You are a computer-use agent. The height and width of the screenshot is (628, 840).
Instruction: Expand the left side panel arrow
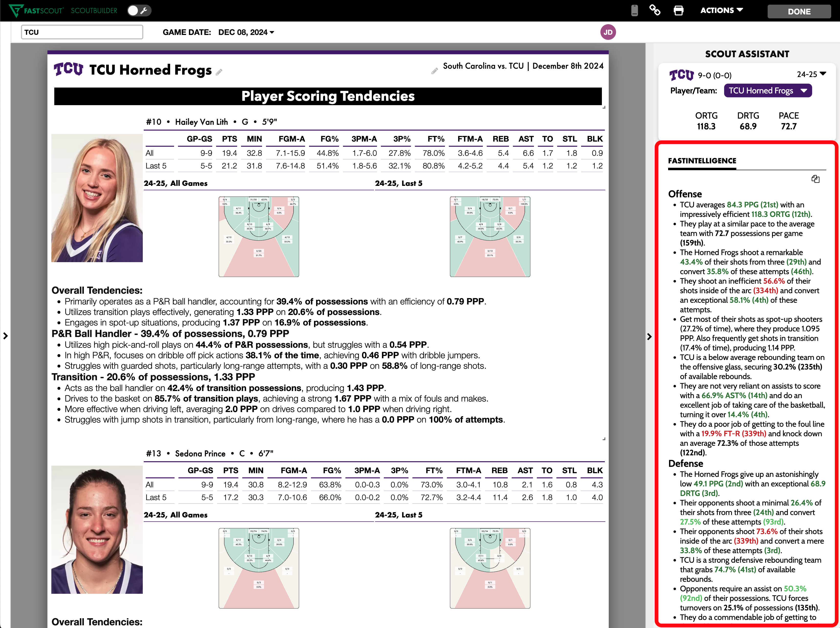click(5, 336)
